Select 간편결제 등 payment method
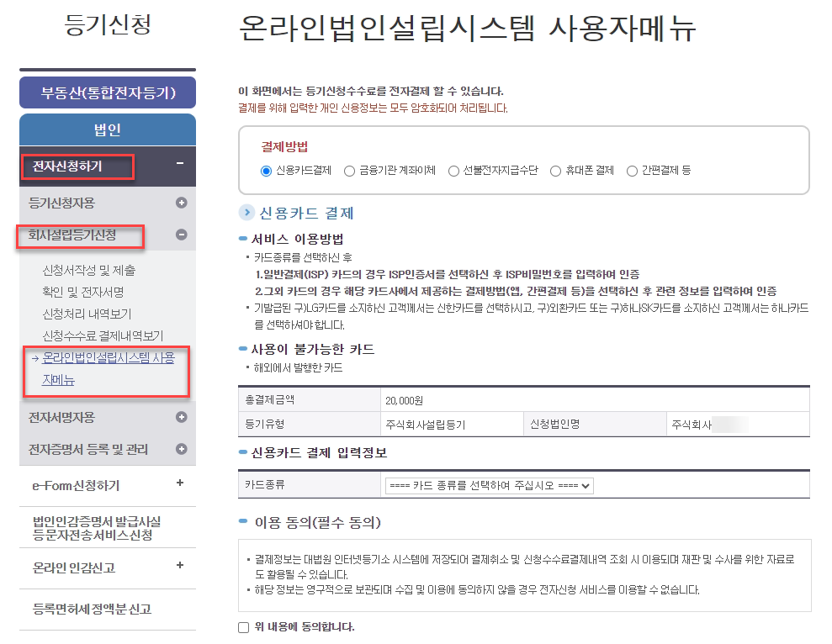Viewport: 832px width, 644px height. click(x=632, y=171)
